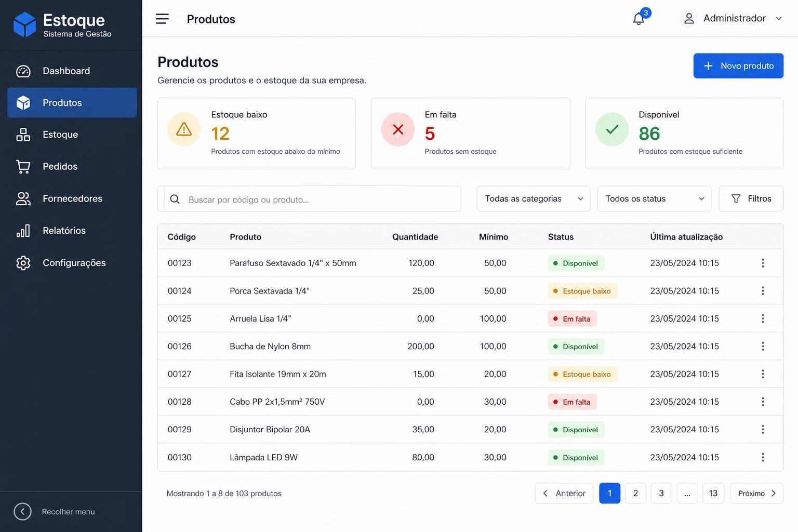Go to Dashboard in the sidebar

point(72,71)
